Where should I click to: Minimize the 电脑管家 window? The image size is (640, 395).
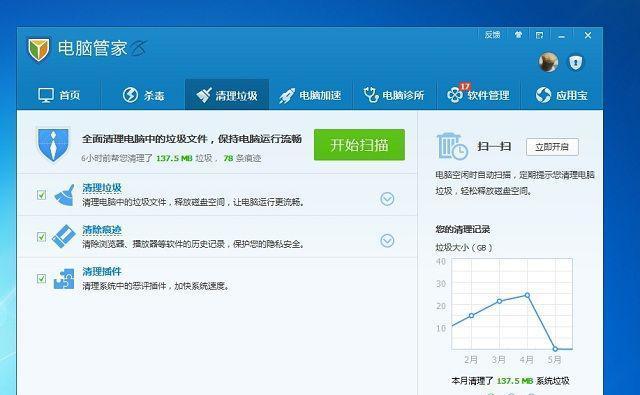tap(562, 36)
